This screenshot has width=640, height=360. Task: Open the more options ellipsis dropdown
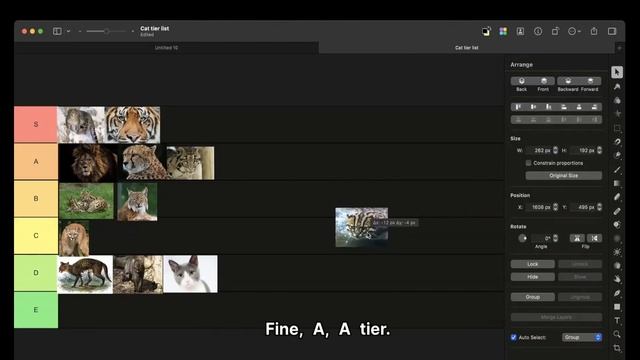pos(574,31)
